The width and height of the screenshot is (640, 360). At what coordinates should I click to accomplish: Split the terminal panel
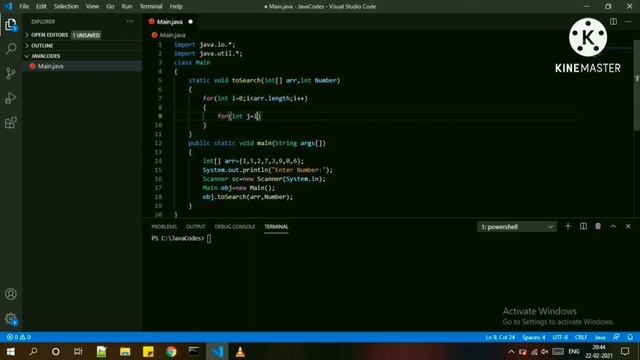(583, 226)
